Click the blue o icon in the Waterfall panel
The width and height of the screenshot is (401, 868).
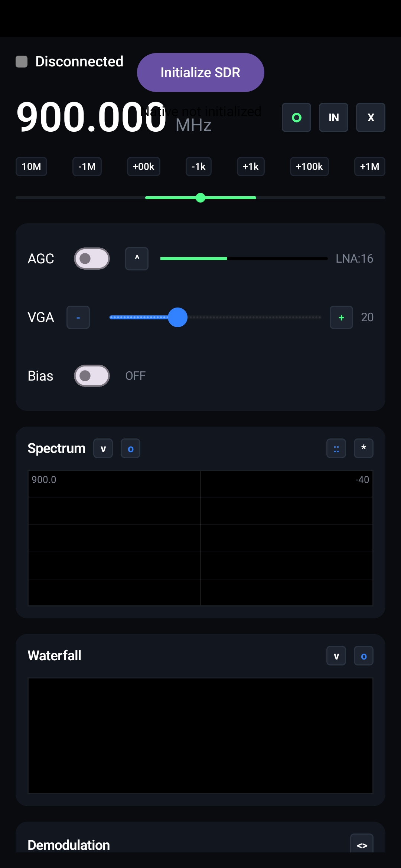tap(363, 655)
